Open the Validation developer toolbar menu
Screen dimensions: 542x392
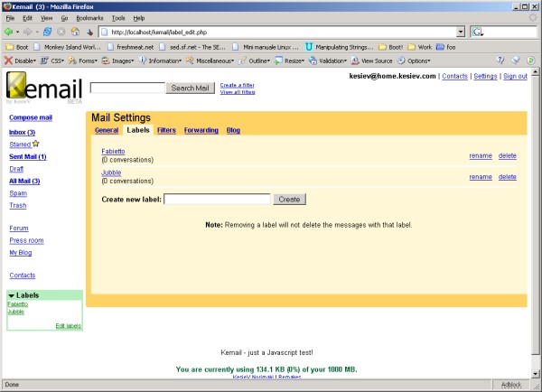pos(328,61)
